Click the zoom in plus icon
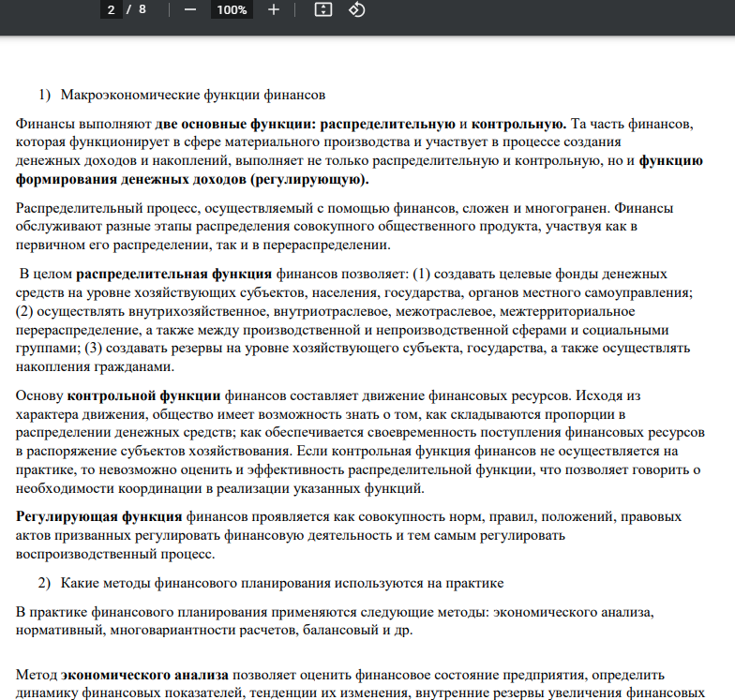This screenshot has height=700, width=735. click(273, 10)
